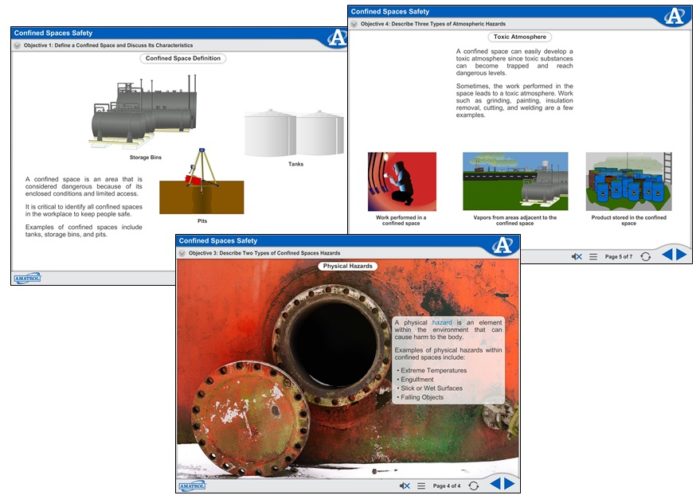
Task: Click the Amatrol logo on the Definition slide
Action: point(27,276)
